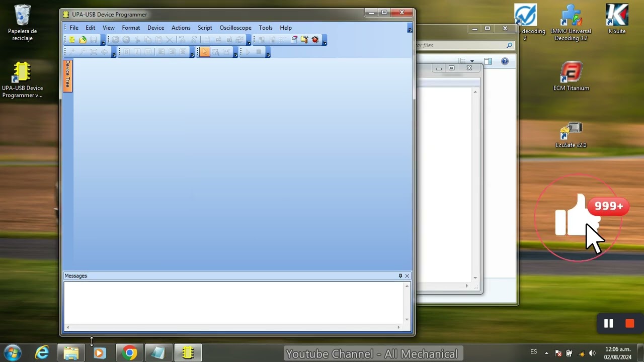Open Google Chrome from the taskbar
Image resolution: width=644 pixels, height=362 pixels.
pyautogui.click(x=129, y=353)
